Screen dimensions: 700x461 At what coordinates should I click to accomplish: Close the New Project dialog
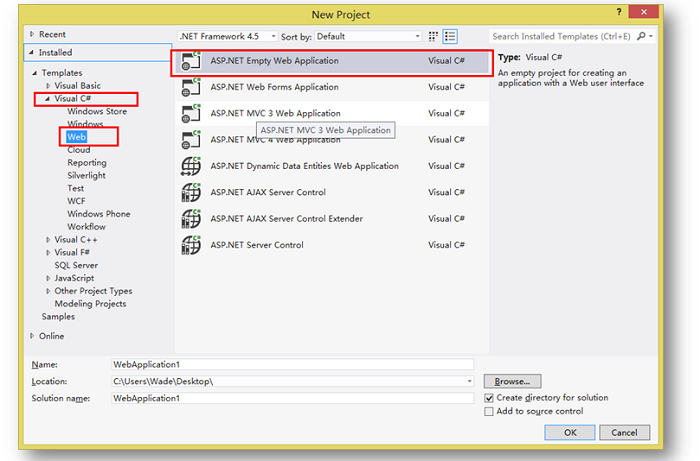tap(643, 12)
